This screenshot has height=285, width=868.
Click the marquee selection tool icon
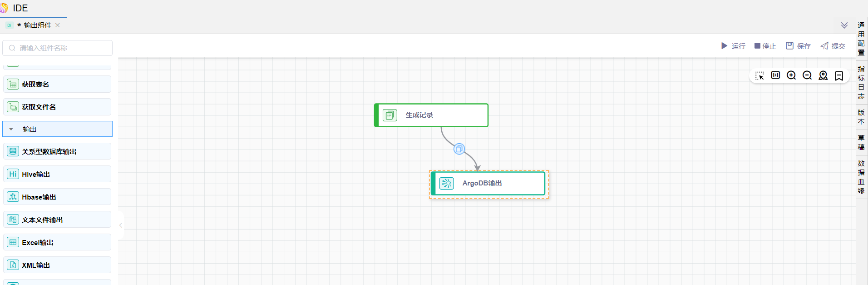(x=759, y=75)
